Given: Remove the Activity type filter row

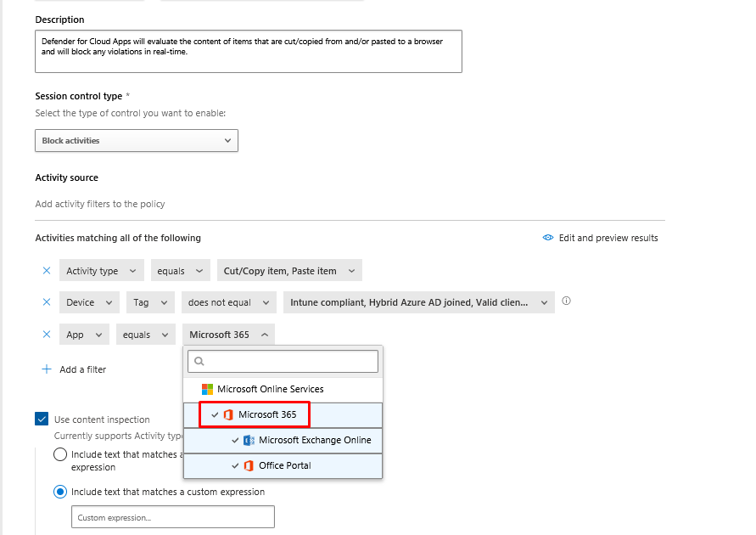Looking at the screenshot, I should click(x=47, y=271).
